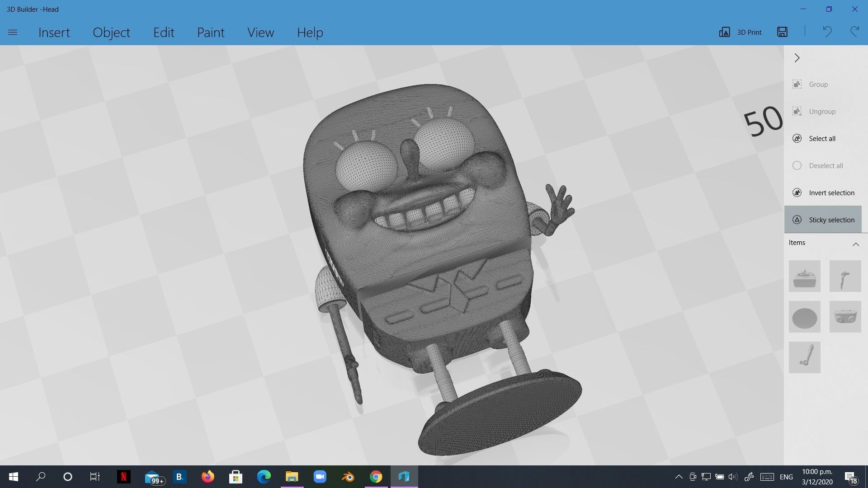Screen dimensions: 868x488
Task: Open the network icon in system tray
Action: tap(706, 477)
